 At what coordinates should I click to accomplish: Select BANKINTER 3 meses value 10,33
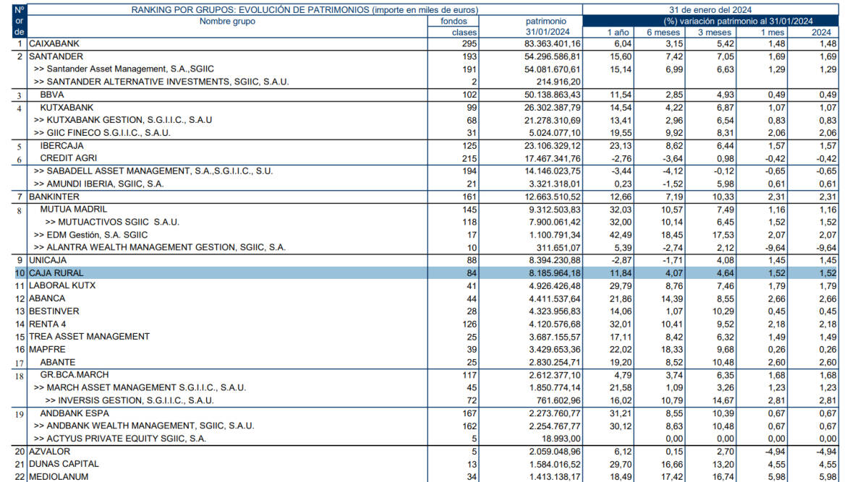pyautogui.click(x=722, y=197)
